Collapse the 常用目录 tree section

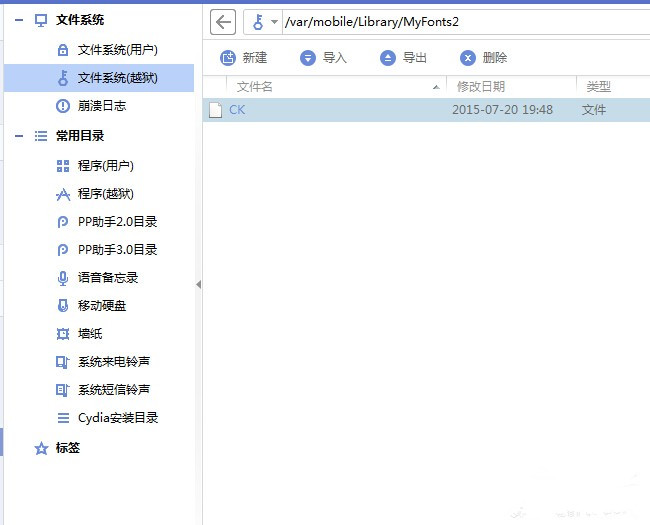point(19,136)
